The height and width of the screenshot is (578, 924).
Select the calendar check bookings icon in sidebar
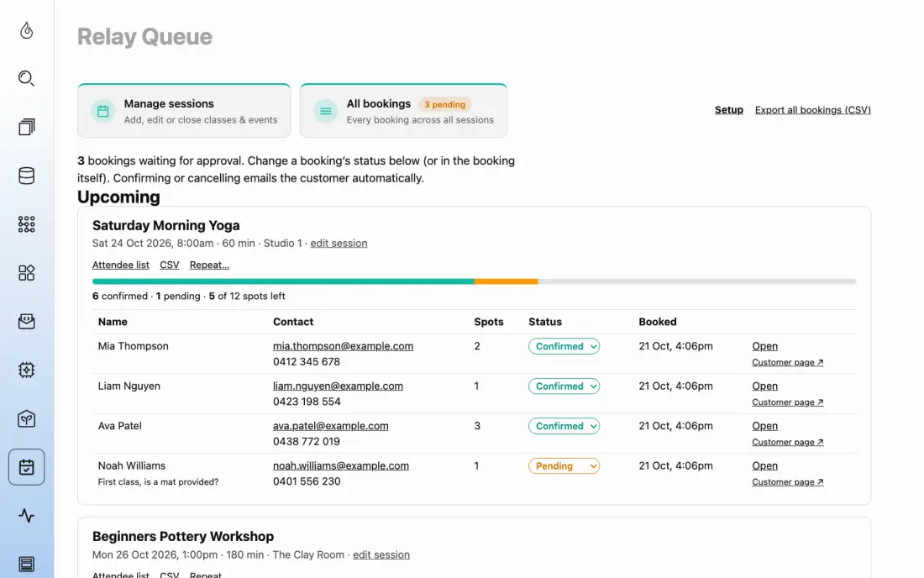pos(27,467)
